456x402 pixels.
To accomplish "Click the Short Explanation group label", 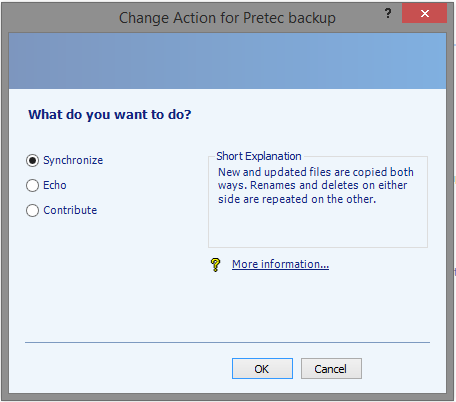I will pyautogui.click(x=259, y=156).
